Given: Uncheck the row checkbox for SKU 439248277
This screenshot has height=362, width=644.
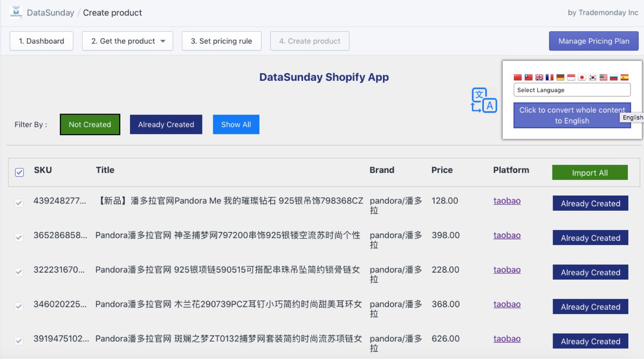Looking at the screenshot, I should (x=19, y=203).
